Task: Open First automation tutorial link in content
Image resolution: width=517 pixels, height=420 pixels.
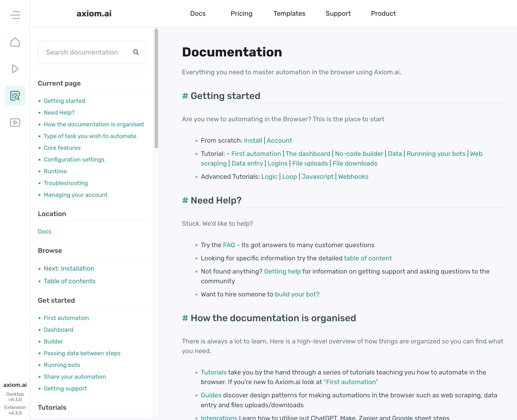Action: [x=256, y=154]
